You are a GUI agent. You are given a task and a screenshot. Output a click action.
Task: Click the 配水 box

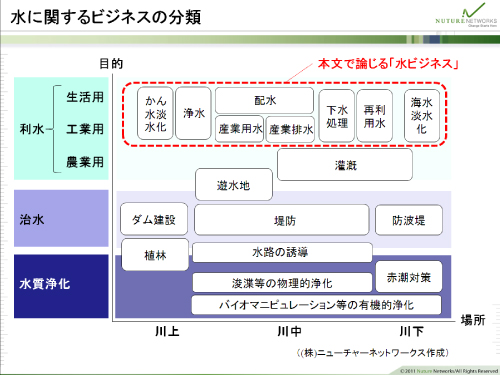pos(265,100)
